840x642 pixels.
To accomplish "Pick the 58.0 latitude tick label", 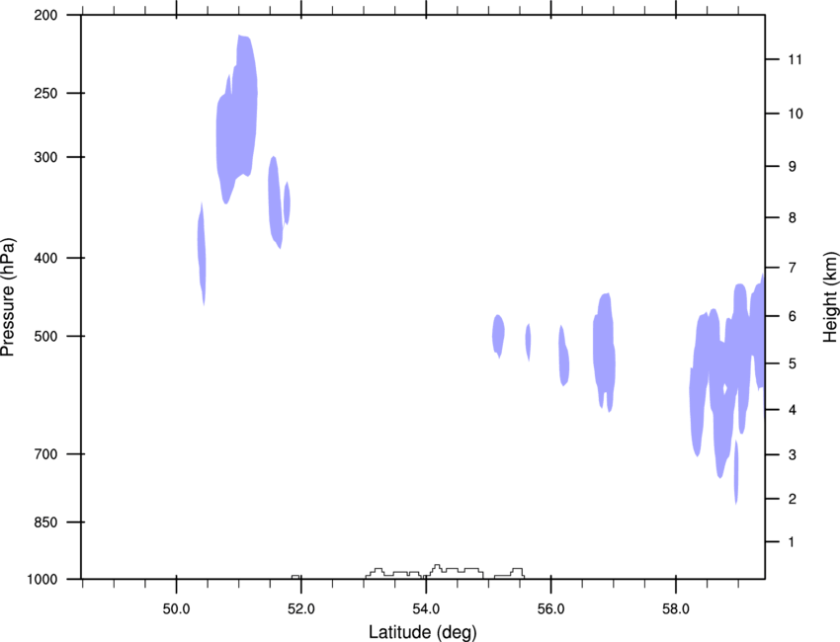I will click(676, 609).
